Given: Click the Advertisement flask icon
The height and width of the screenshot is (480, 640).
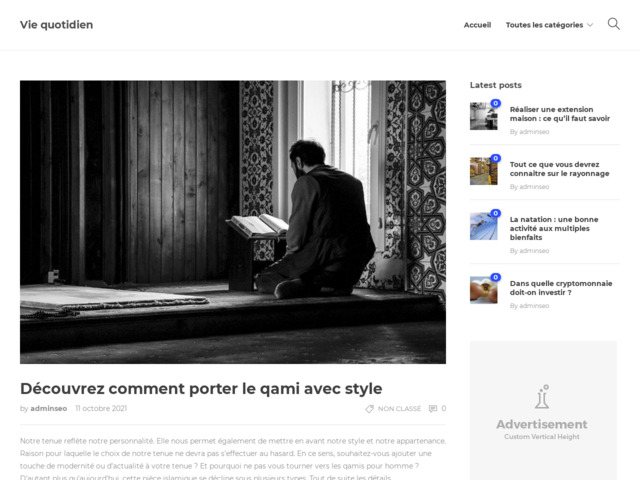Looking at the screenshot, I should coord(542,397).
